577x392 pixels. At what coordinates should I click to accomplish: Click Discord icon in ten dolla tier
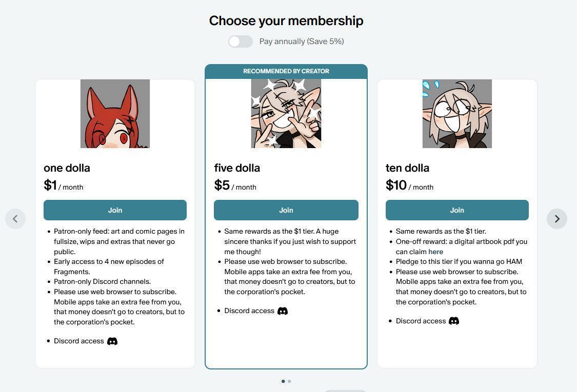454,321
